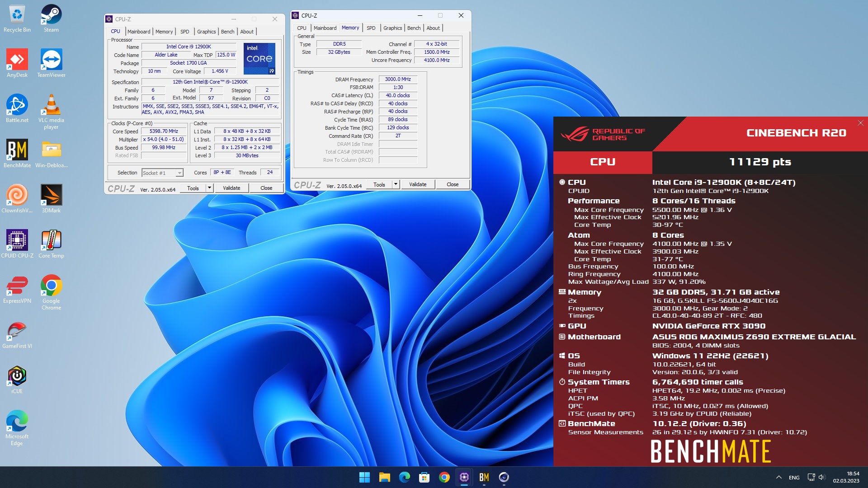
Task: Open Bench tab in left CPU-Z
Action: (x=227, y=32)
